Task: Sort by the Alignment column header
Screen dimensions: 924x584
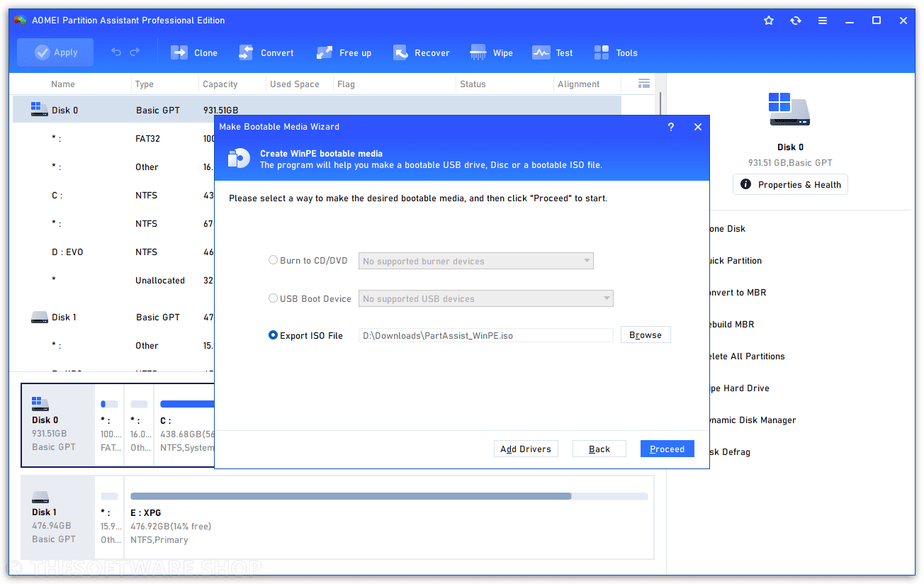Action: (x=579, y=84)
